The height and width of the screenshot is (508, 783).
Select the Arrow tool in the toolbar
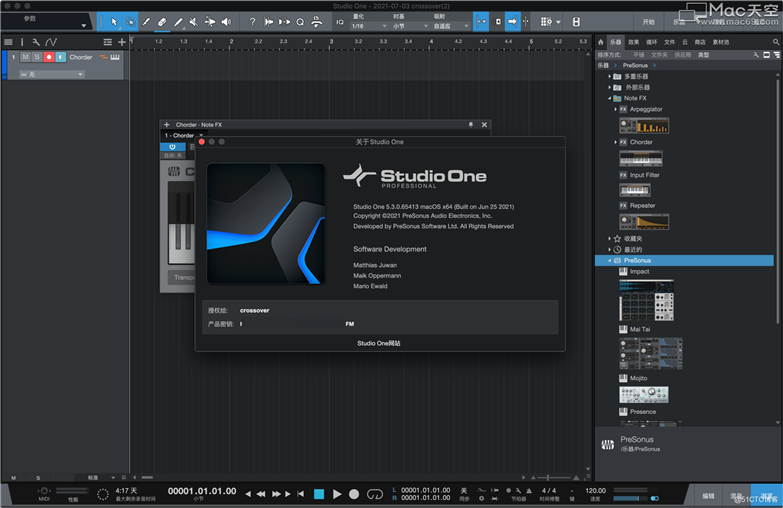pos(114,22)
